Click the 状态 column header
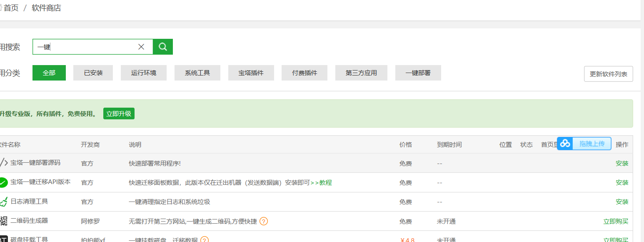This screenshot has width=644, height=242. [527, 144]
